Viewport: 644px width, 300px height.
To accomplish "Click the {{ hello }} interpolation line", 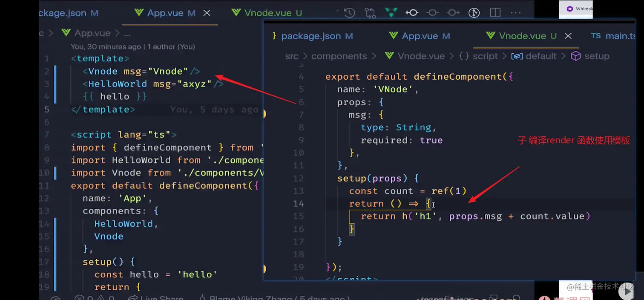I will [115, 97].
